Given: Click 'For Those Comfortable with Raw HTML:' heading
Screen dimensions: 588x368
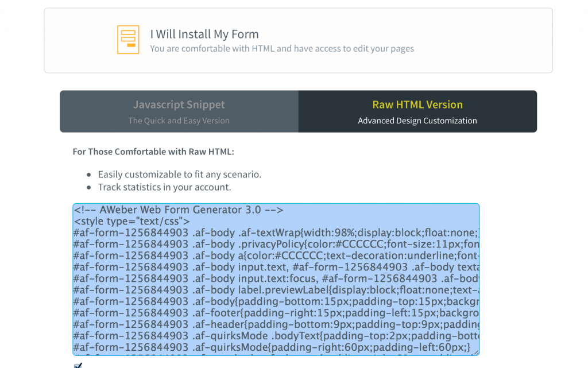Looking at the screenshot, I should tap(153, 152).
